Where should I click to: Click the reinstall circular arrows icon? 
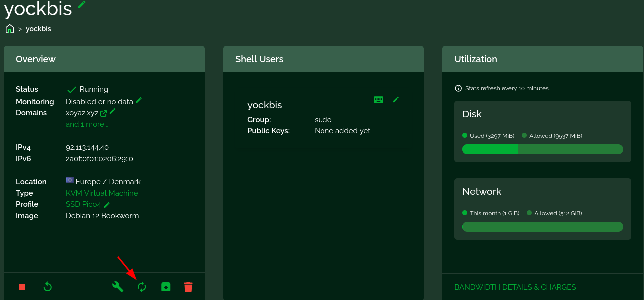pos(142,287)
